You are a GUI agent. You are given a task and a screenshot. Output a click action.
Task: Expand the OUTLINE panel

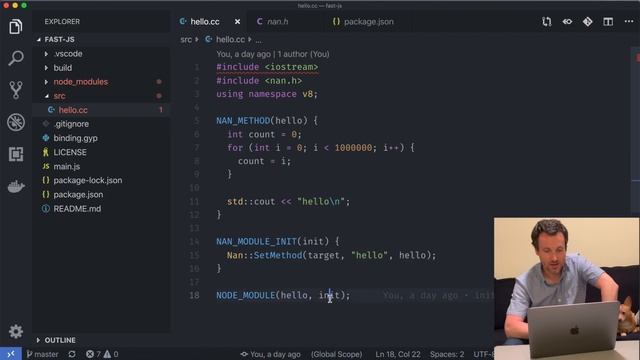click(60, 340)
